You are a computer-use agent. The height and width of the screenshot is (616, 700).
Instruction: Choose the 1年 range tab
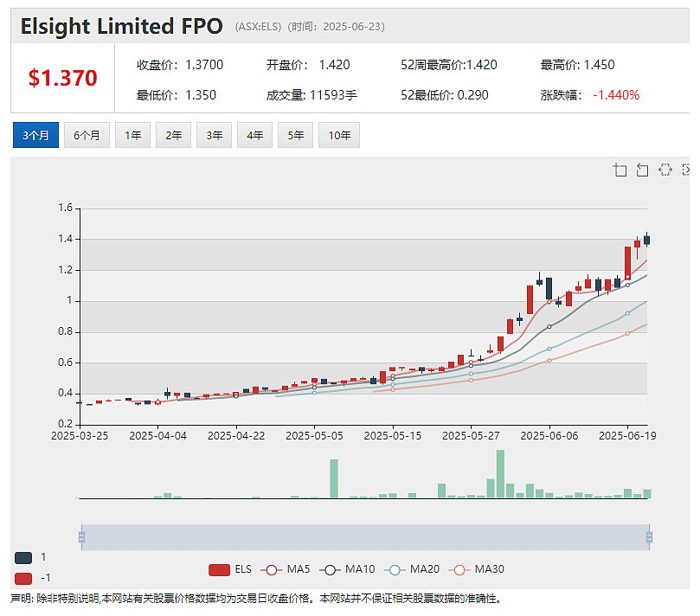tap(132, 135)
